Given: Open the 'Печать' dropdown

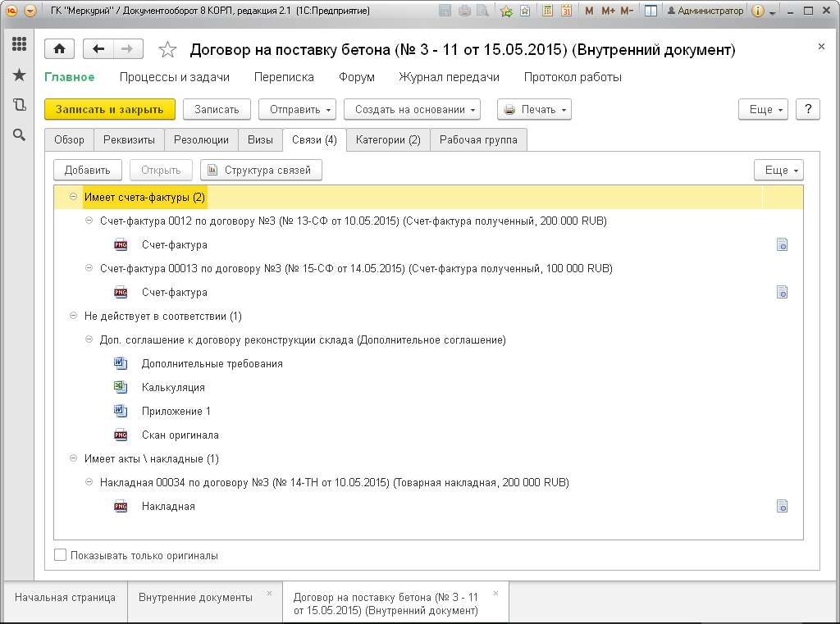Looking at the screenshot, I should (534, 109).
